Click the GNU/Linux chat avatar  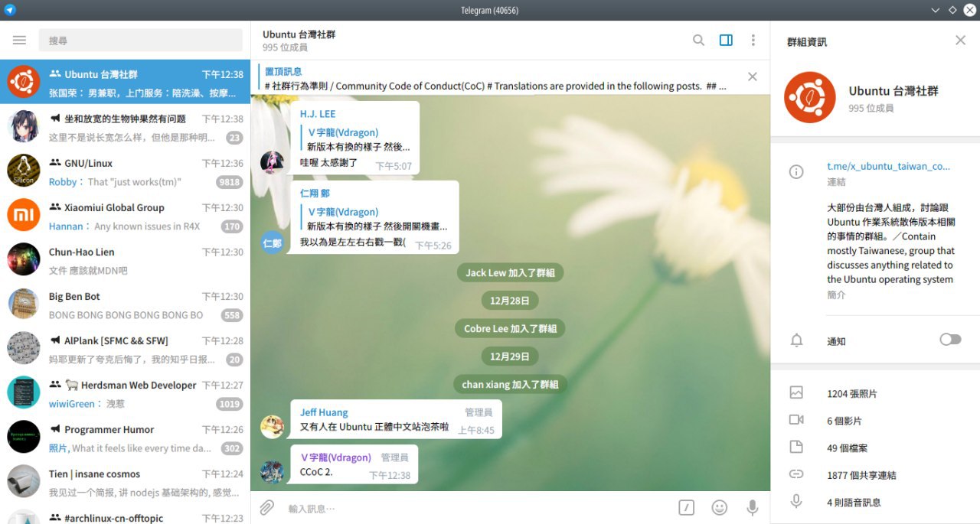tap(24, 171)
